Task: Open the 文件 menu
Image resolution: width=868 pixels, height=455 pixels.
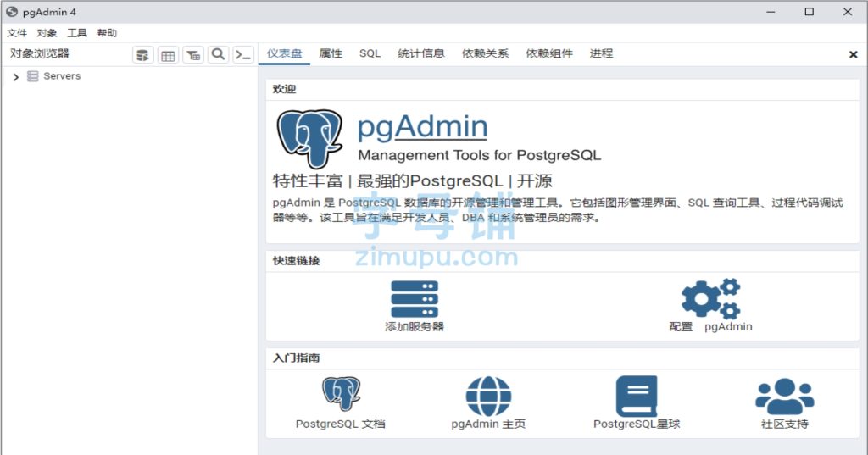Action: tap(17, 33)
